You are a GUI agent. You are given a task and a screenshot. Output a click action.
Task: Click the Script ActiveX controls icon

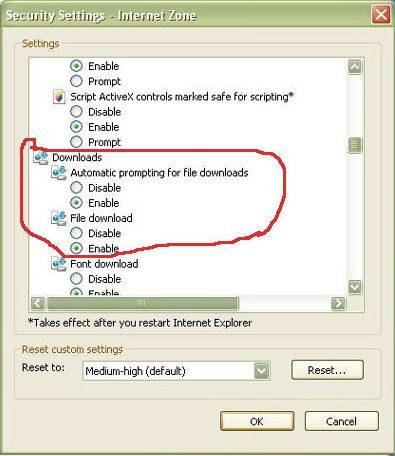point(59,97)
